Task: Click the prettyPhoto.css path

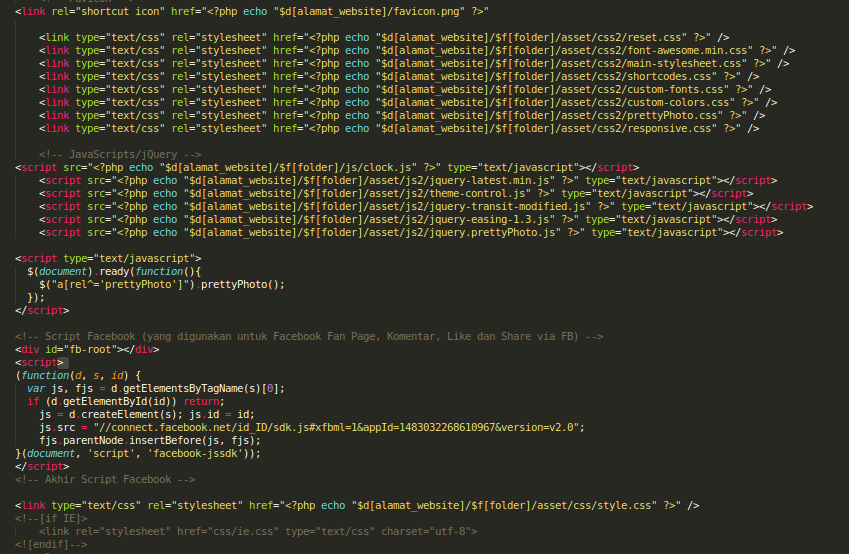Action: point(552,115)
